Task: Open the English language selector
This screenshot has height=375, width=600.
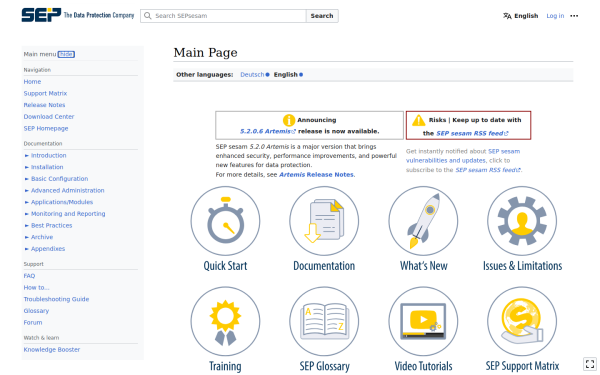Action: [521, 16]
